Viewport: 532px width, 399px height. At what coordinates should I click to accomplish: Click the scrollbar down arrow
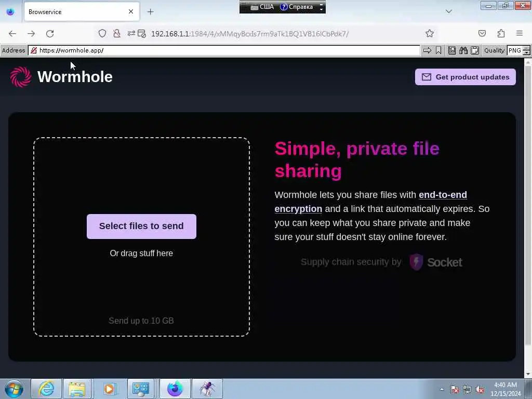pyautogui.click(x=528, y=374)
